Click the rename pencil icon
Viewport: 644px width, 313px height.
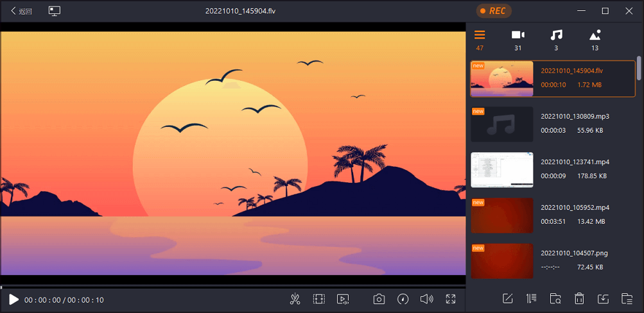(508, 299)
